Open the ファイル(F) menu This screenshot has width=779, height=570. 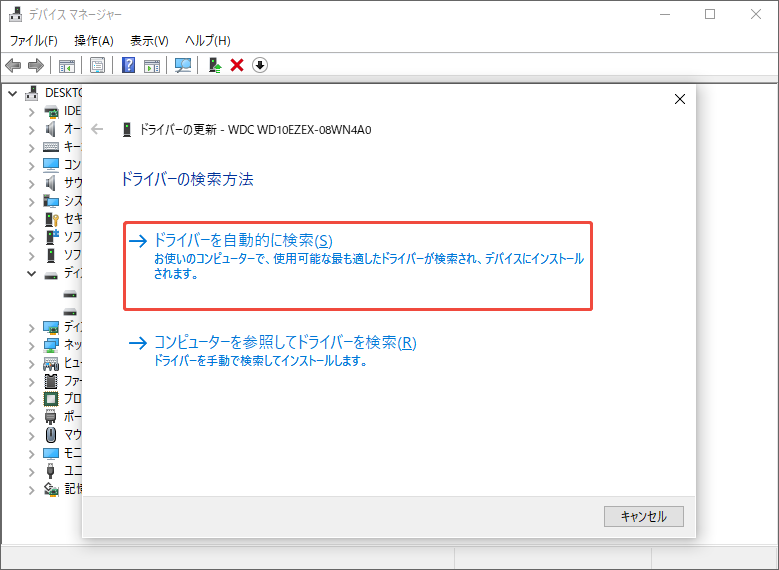(34, 41)
